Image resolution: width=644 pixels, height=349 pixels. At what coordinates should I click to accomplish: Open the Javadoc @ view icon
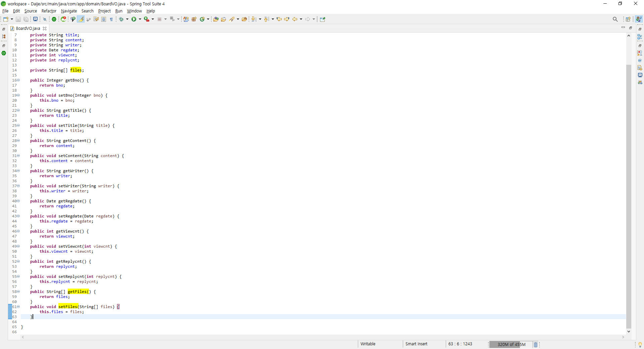click(x=640, y=60)
